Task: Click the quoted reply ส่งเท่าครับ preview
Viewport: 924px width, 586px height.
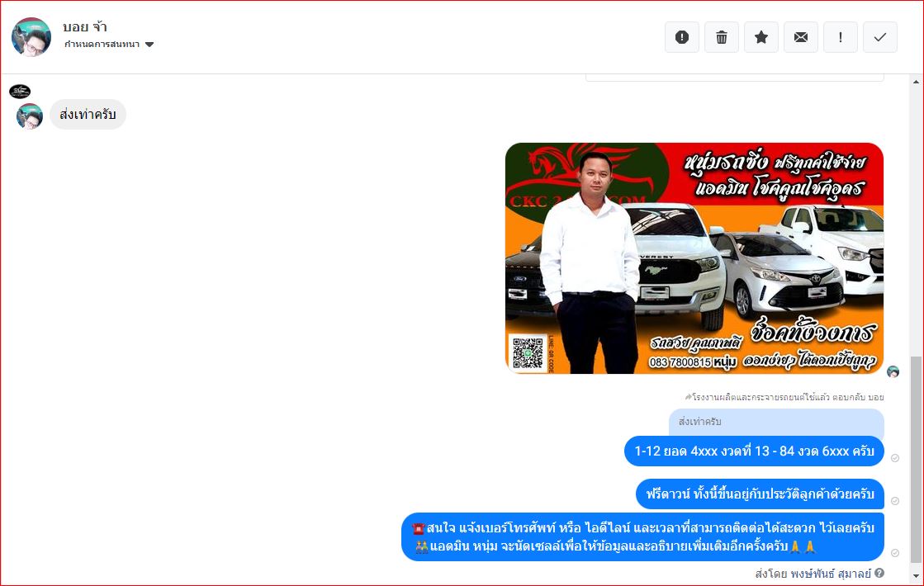Action: 776,423
